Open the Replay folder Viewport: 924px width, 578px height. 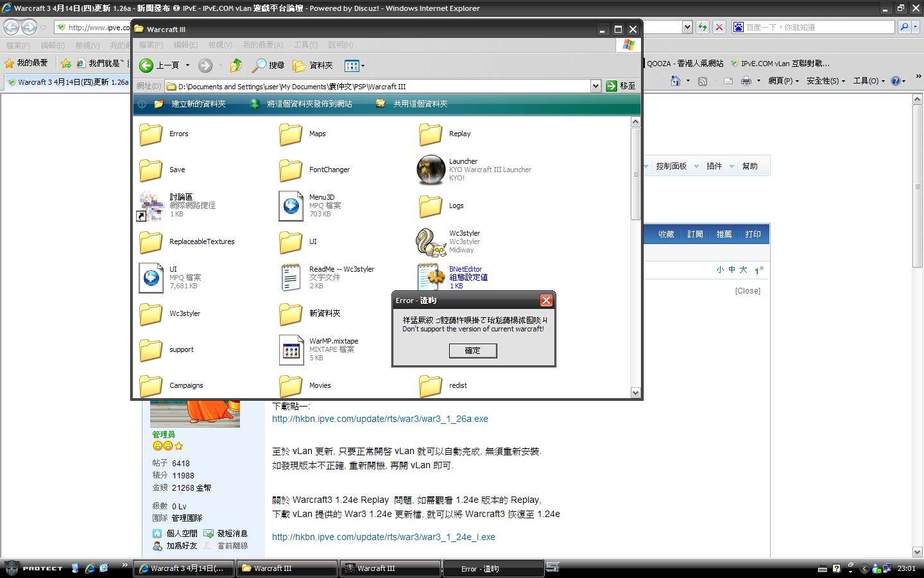(x=431, y=134)
